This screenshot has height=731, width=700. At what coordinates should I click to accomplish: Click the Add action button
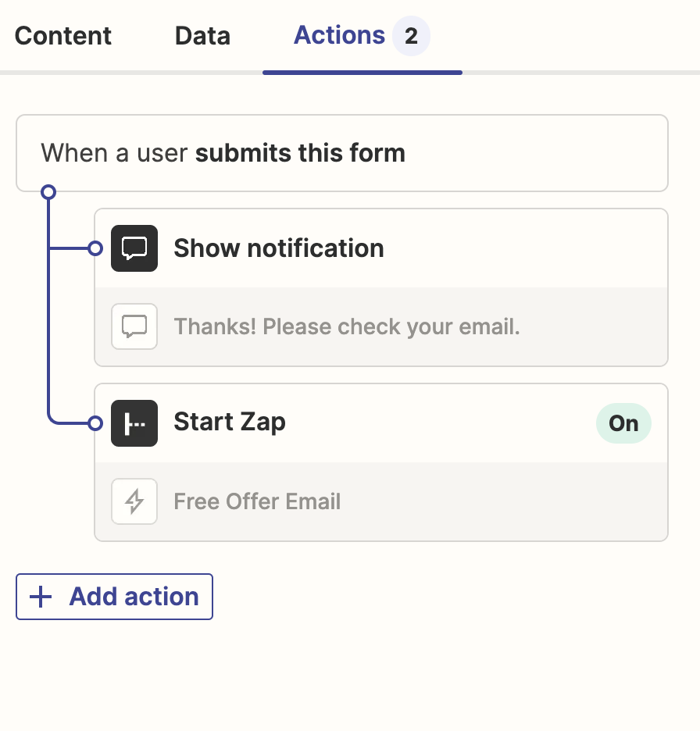click(x=134, y=597)
